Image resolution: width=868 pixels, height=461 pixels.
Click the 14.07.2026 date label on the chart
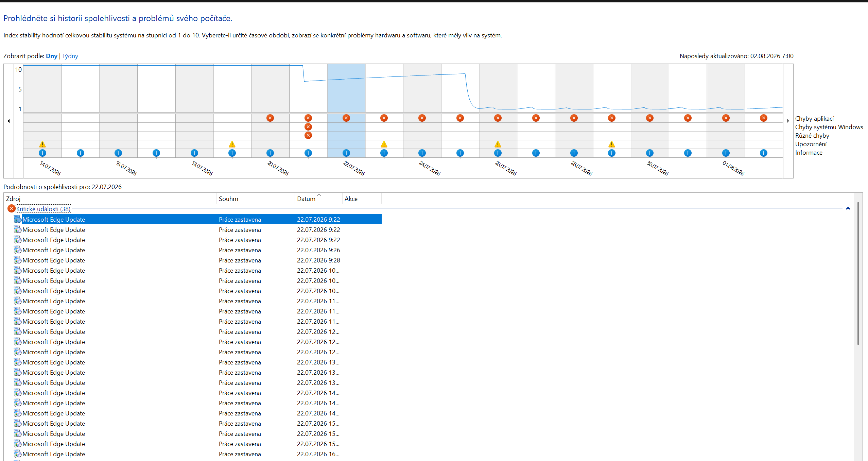point(50,168)
